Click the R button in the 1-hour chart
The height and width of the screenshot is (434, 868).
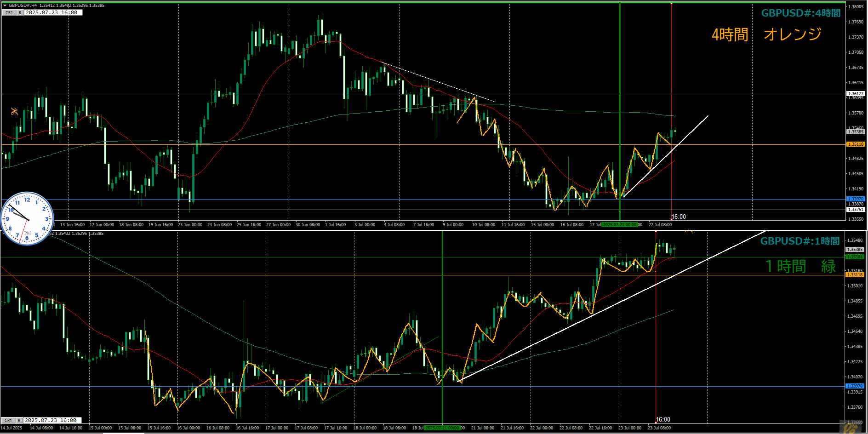(19, 420)
